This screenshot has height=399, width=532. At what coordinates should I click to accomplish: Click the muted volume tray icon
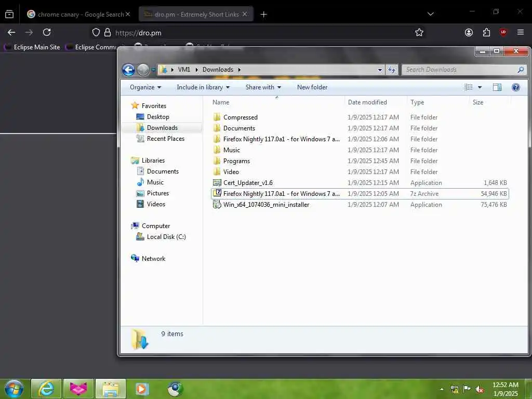click(x=480, y=390)
